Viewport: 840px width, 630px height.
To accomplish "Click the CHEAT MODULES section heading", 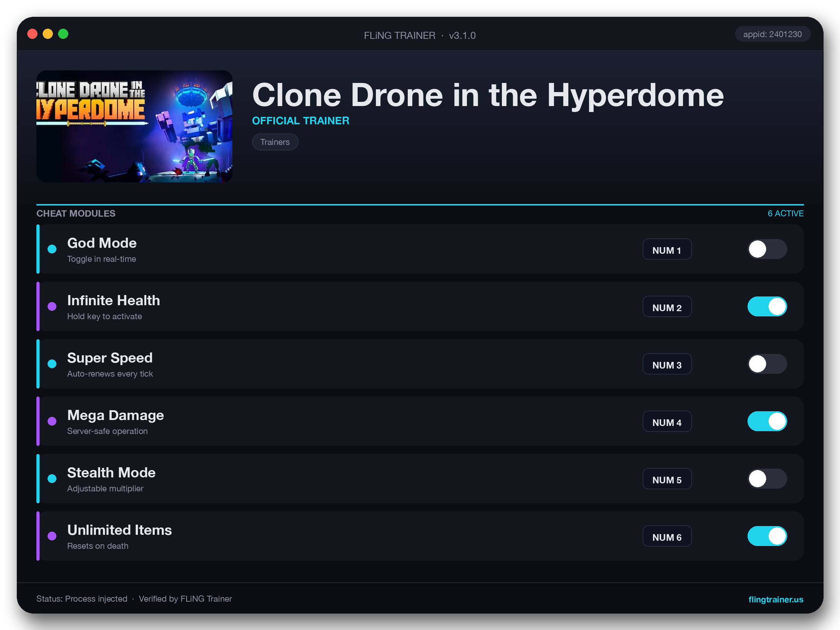I will 76,213.
